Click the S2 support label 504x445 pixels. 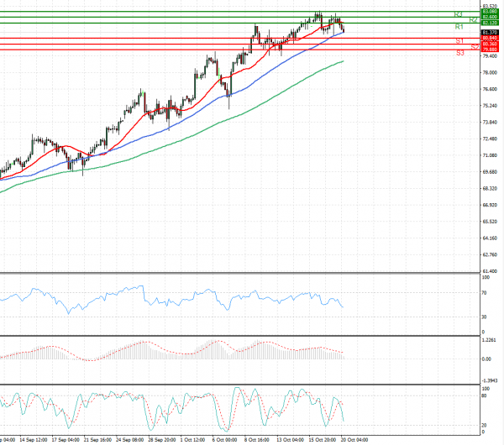(475, 47)
